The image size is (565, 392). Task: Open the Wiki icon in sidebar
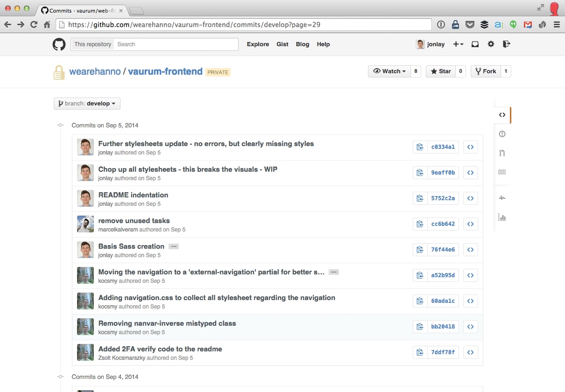(502, 172)
